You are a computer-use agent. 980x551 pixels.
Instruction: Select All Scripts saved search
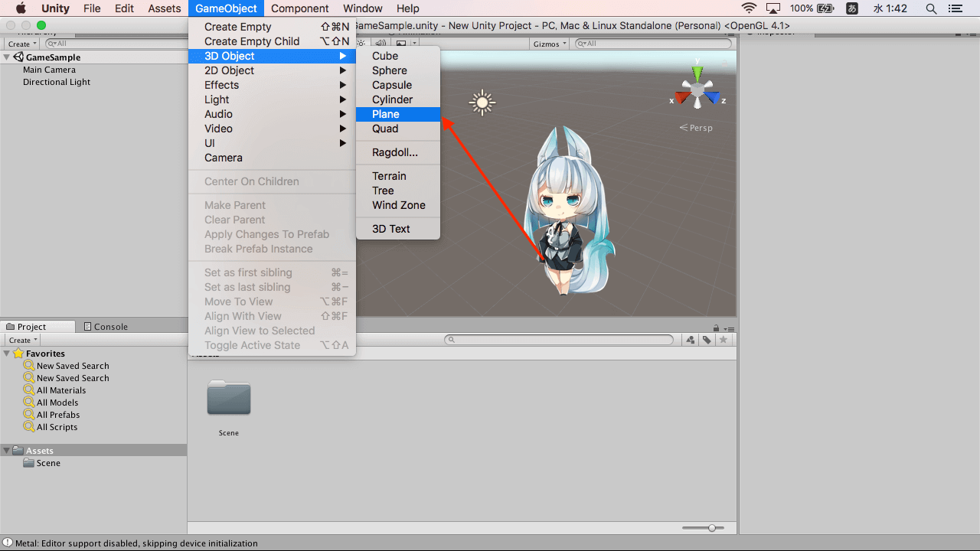coord(51,427)
